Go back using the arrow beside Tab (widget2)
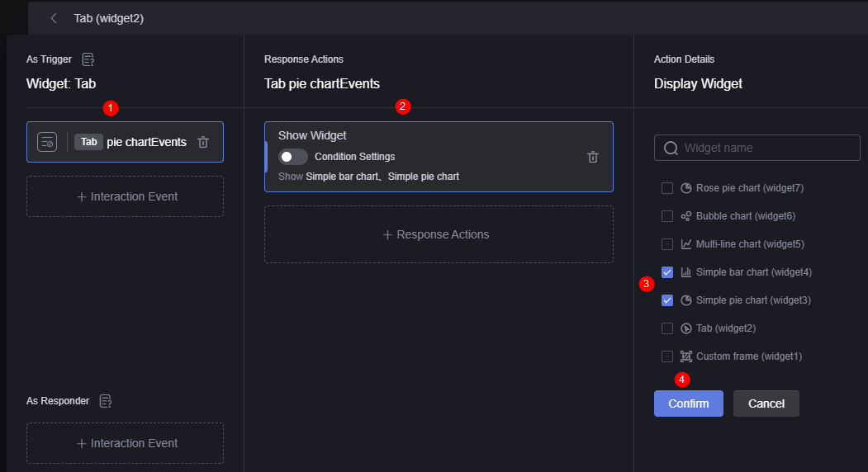 pos(54,18)
